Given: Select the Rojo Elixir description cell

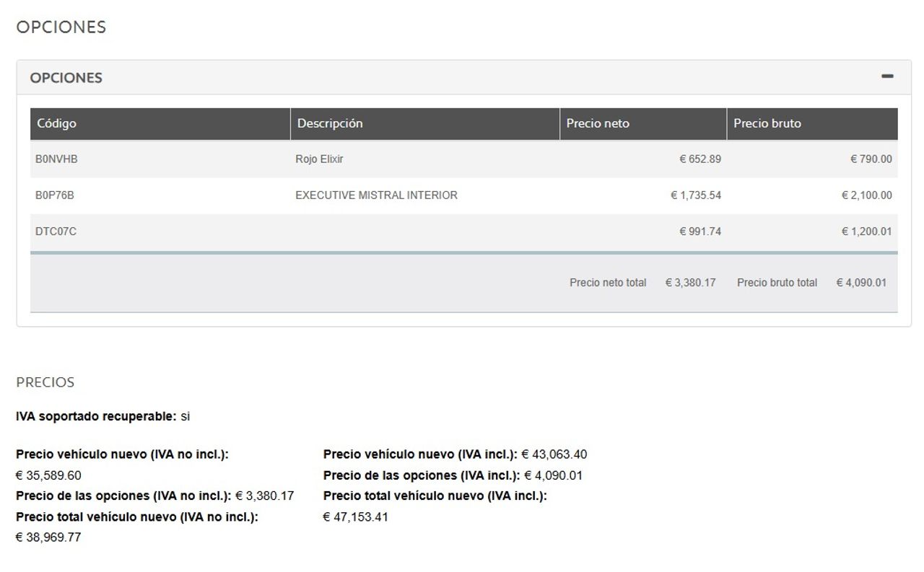Looking at the screenshot, I should coord(319,159).
